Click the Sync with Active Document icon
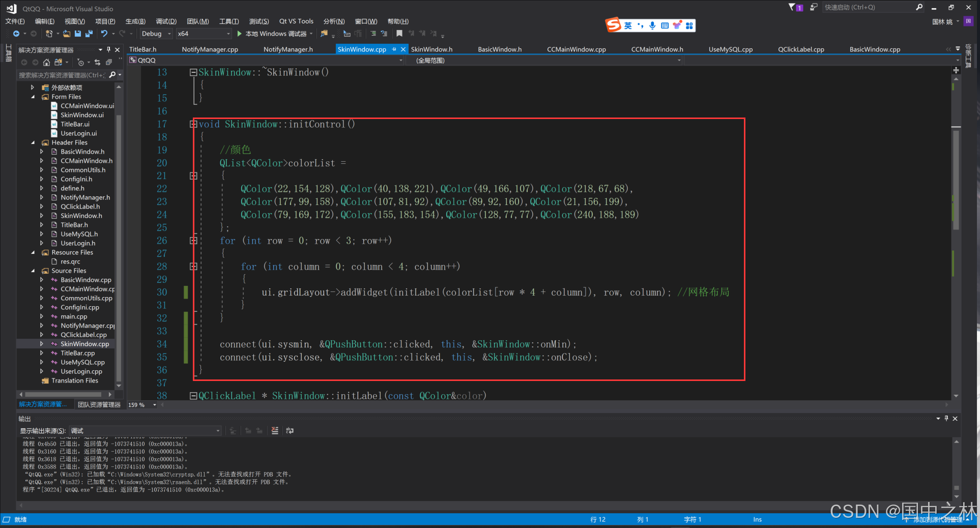The width and height of the screenshot is (980, 528). pos(97,62)
